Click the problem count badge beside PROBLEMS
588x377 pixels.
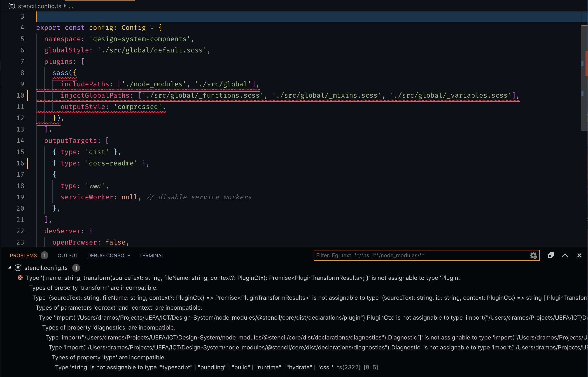pyautogui.click(x=44, y=255)
